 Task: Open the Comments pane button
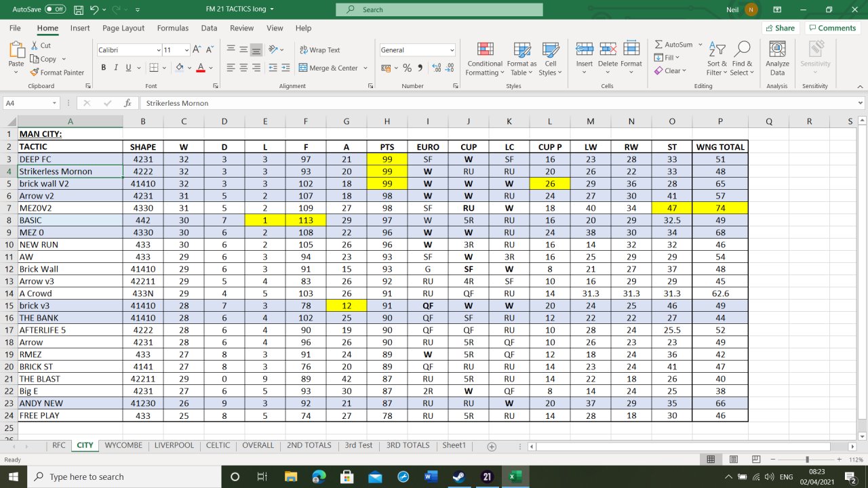(832, 28)
